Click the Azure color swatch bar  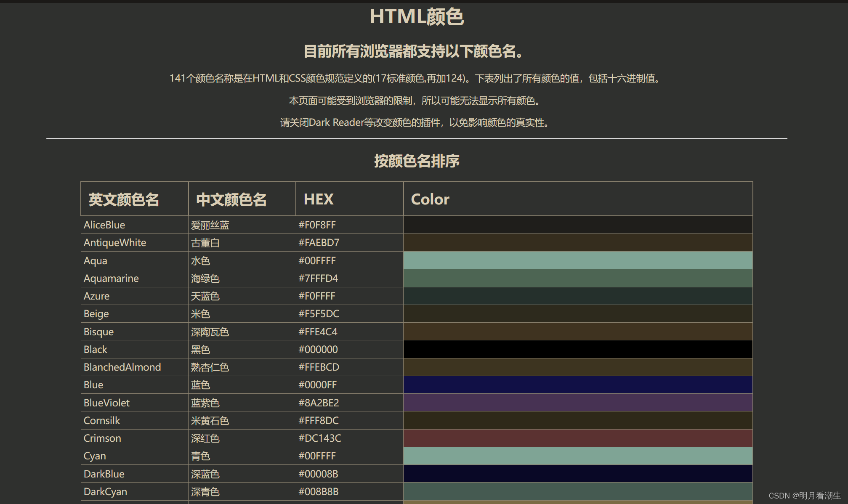(x=578, y=296)
